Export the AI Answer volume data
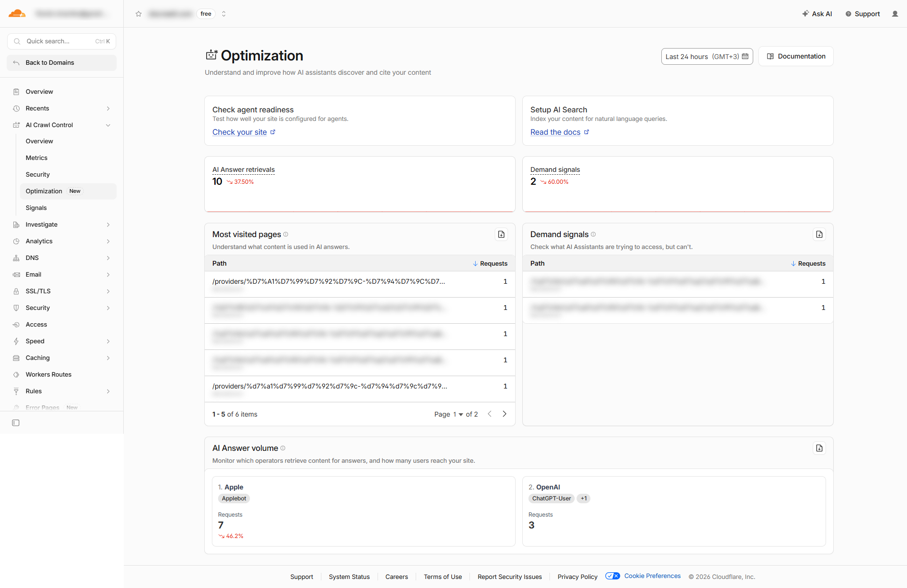The height and width of the screenshot is (588, 907). 819,448
